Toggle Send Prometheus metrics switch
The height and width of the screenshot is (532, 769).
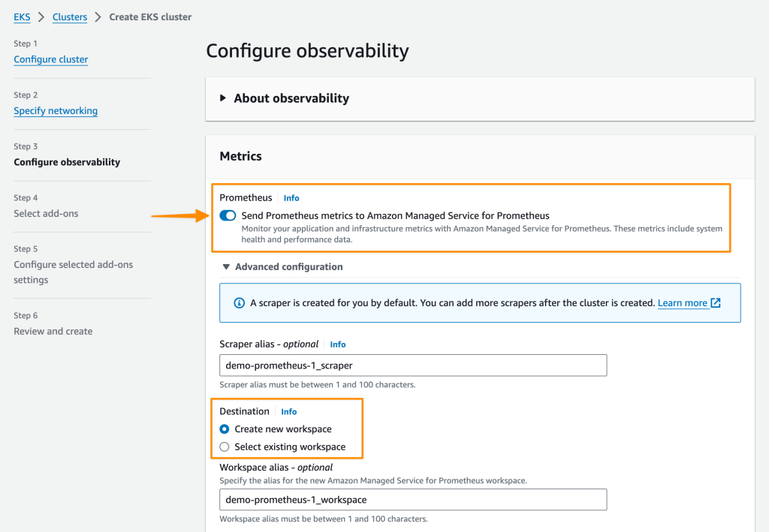[228, 216]
